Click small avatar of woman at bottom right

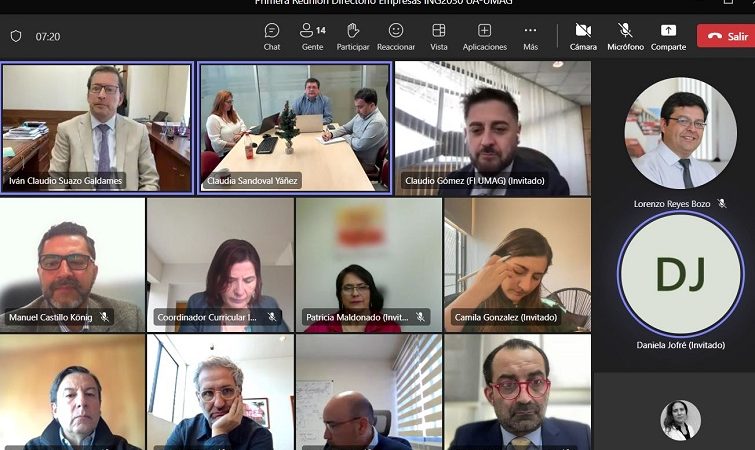(680, 420)
